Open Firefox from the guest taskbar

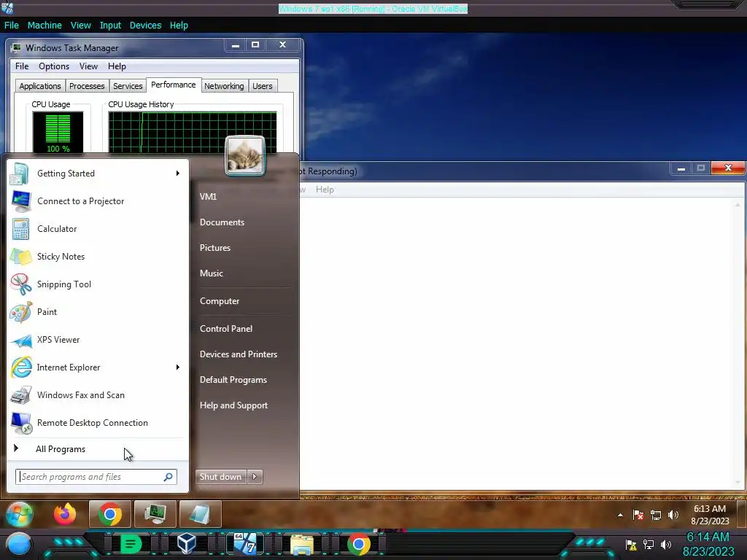(65, 514)
